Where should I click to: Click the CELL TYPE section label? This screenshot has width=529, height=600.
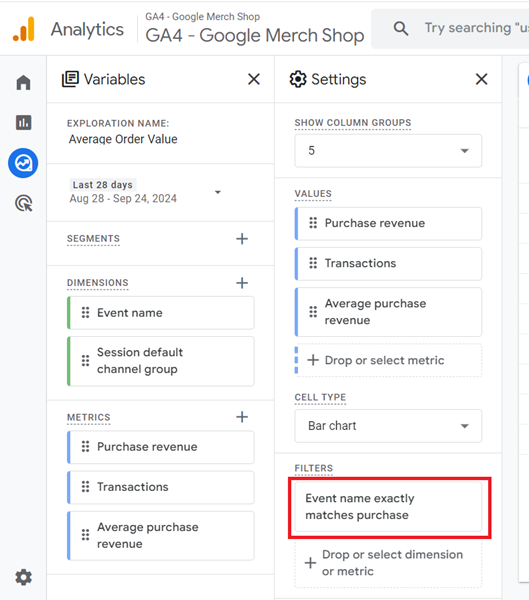(320, 397)
